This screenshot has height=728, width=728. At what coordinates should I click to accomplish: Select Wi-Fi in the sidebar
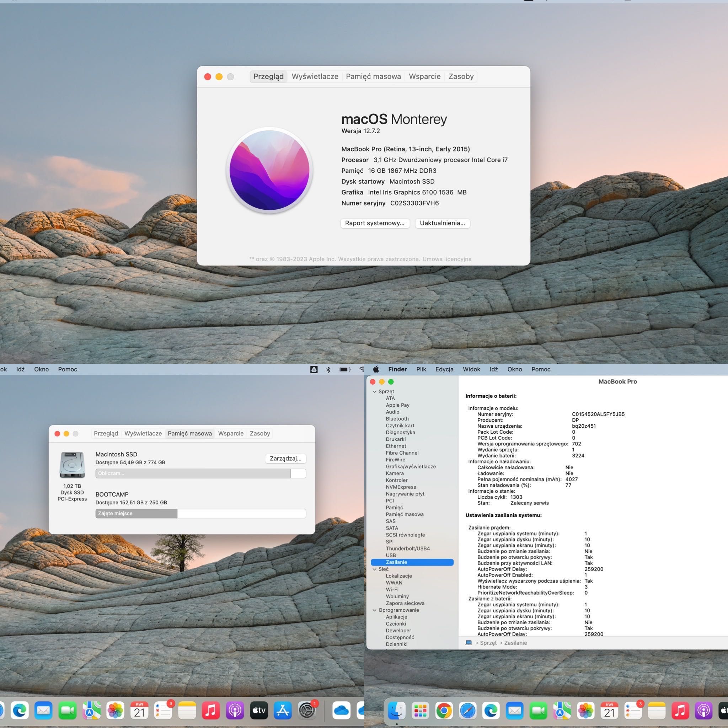click(x=392, y=589)
